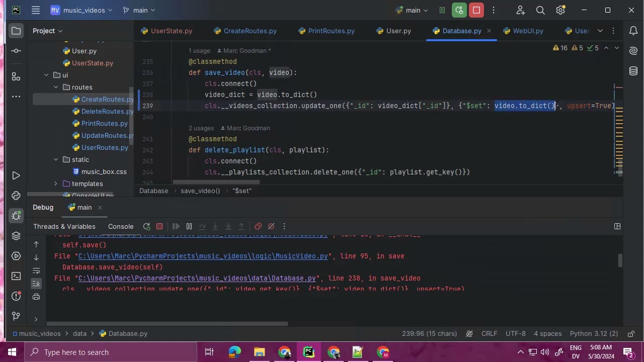Expand the Project view selector dropdown
The height and width of the screenshot is (362, 644).
click(x=48, y=31)
